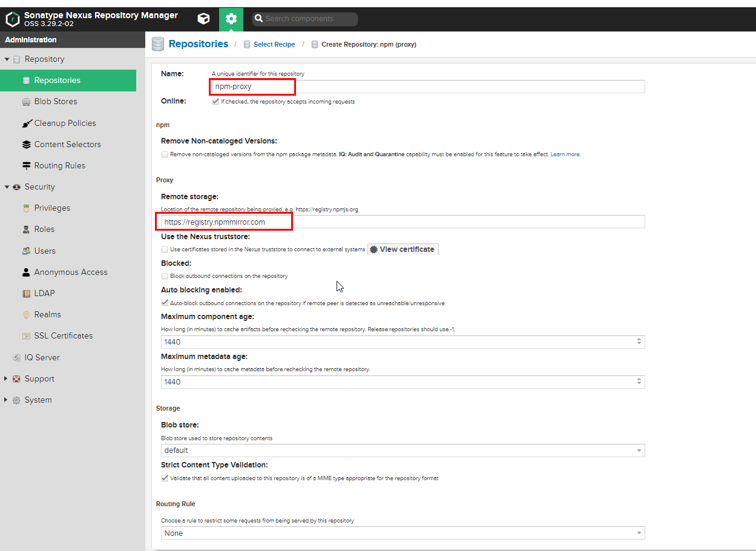Go to Select Recipe breadcrumb
This screenshot has width=756, height=551.
(x=274, y=44)
